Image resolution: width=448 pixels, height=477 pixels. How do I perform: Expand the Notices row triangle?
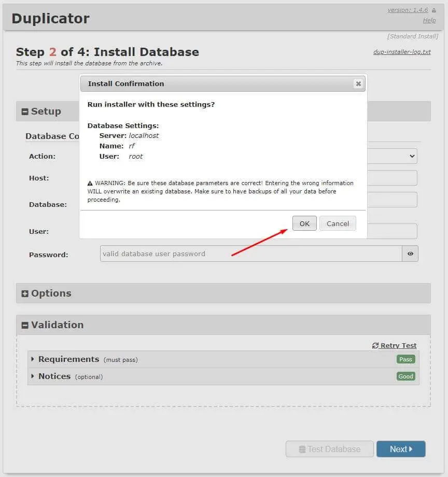point(33,376)
